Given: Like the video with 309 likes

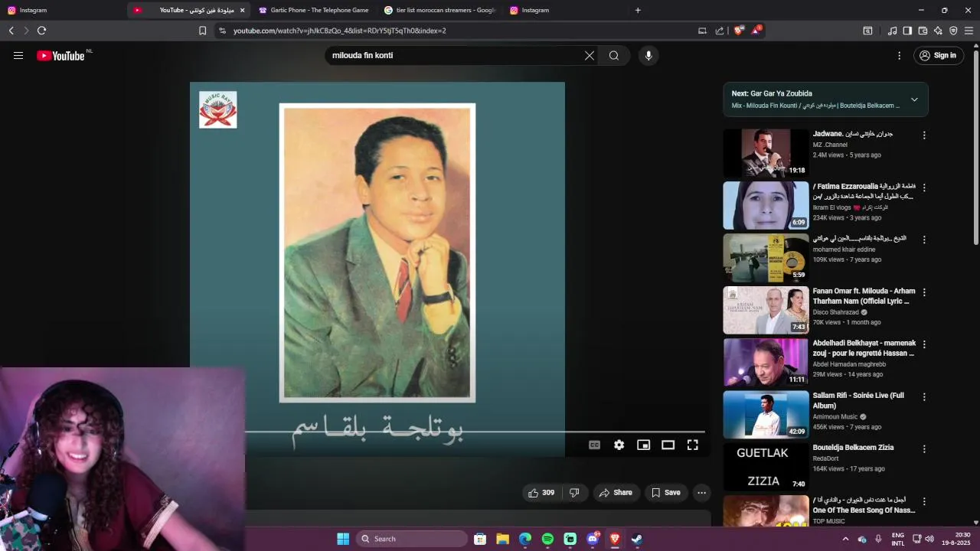Looking at the screenshot, I should pyautogui.click(x=541, y=493).
